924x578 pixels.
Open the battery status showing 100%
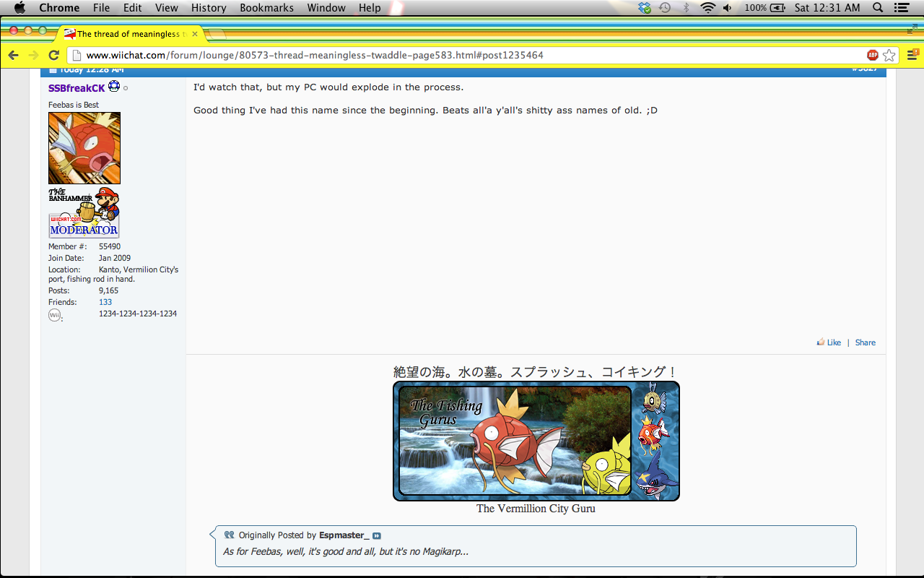point(764,8)
